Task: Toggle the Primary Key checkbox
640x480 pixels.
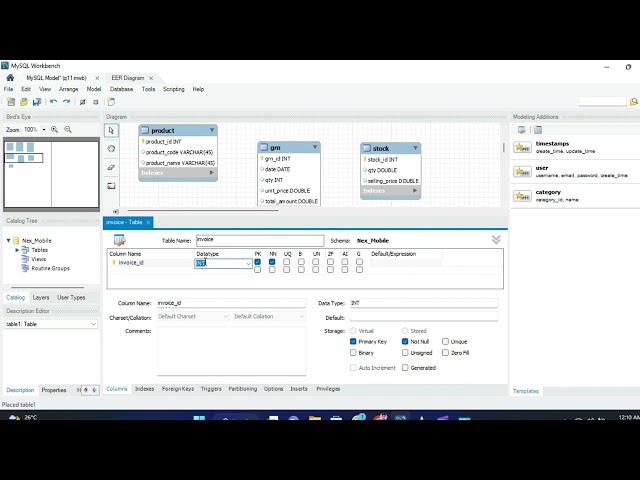Action: coord(353,342)
